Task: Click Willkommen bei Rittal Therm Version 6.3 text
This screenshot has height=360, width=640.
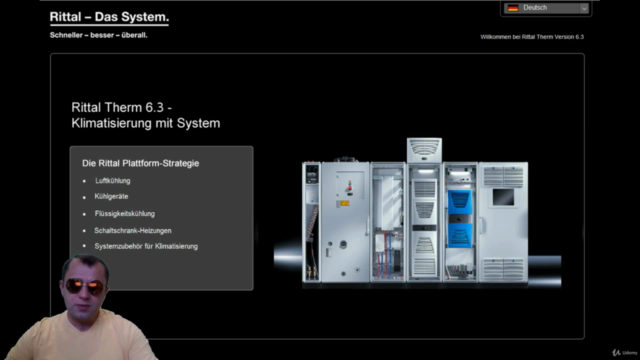Action: coord(532,37)
